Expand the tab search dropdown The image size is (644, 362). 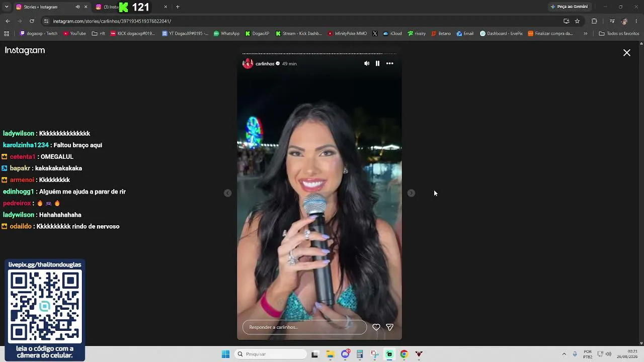pos(7,7)
